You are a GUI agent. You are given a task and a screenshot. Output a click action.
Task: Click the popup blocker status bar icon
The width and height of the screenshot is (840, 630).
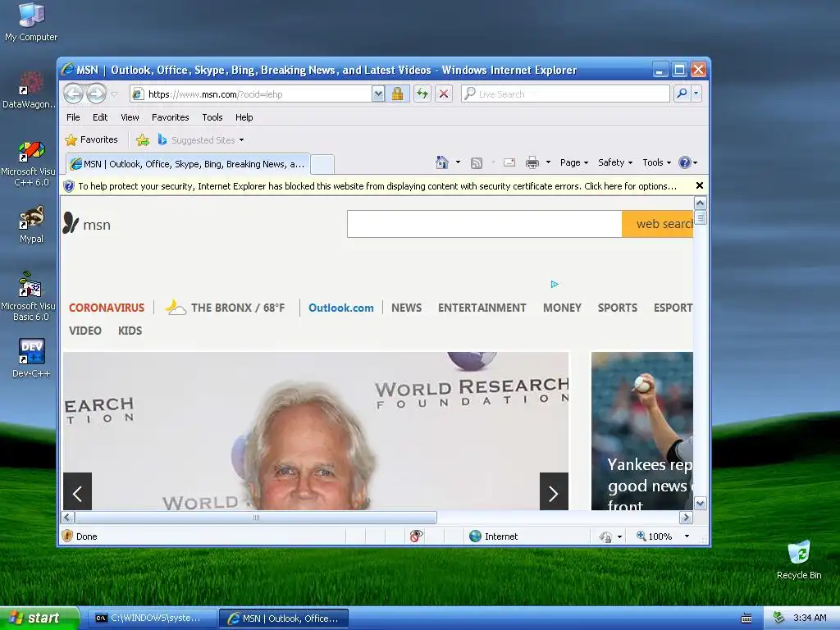click(x=416, y=536)
